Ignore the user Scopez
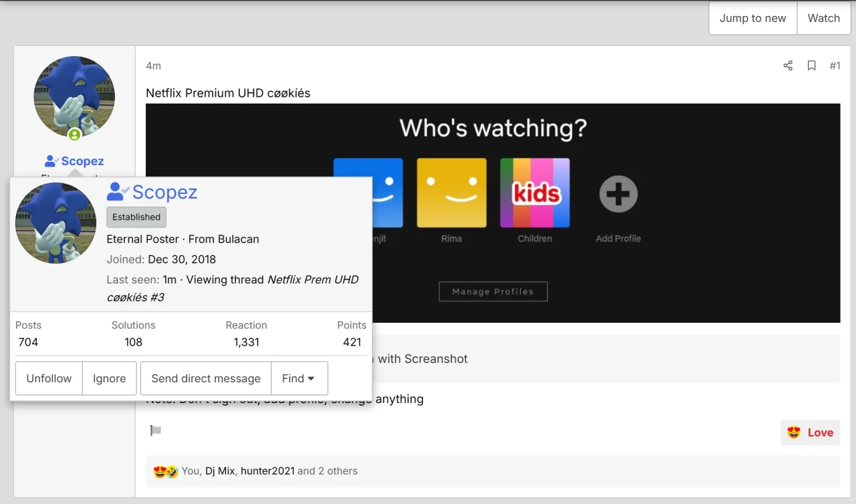 [110, 378]
